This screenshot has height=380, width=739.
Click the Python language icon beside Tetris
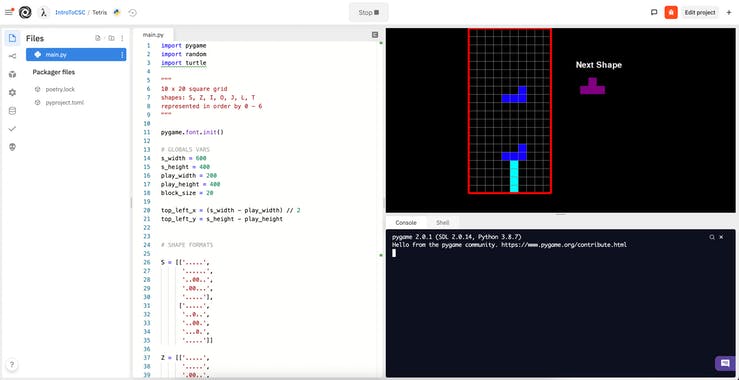pos(117,12)
